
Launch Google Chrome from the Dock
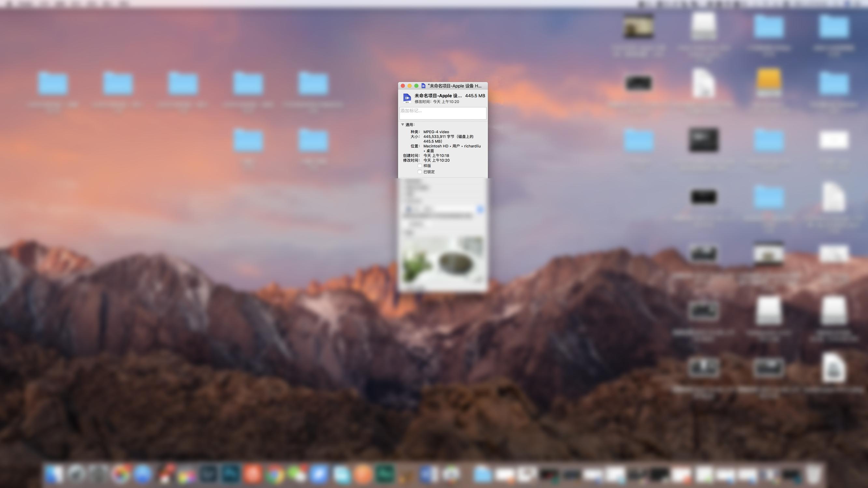click(274, 474)
